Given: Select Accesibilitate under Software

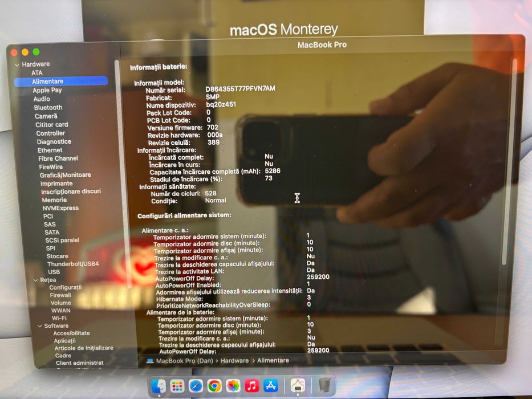Looking at the screenshot, I should click(71, 333).
